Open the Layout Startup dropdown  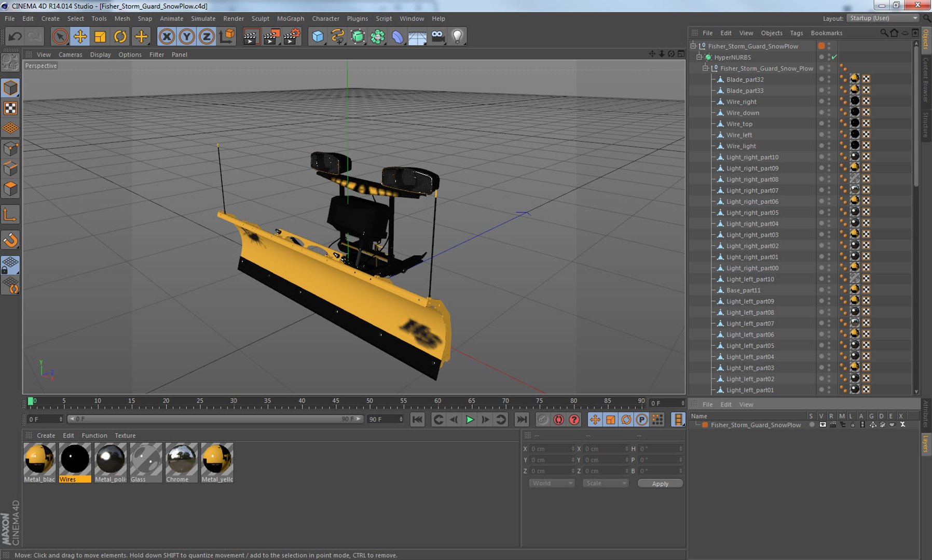(883, 18)
